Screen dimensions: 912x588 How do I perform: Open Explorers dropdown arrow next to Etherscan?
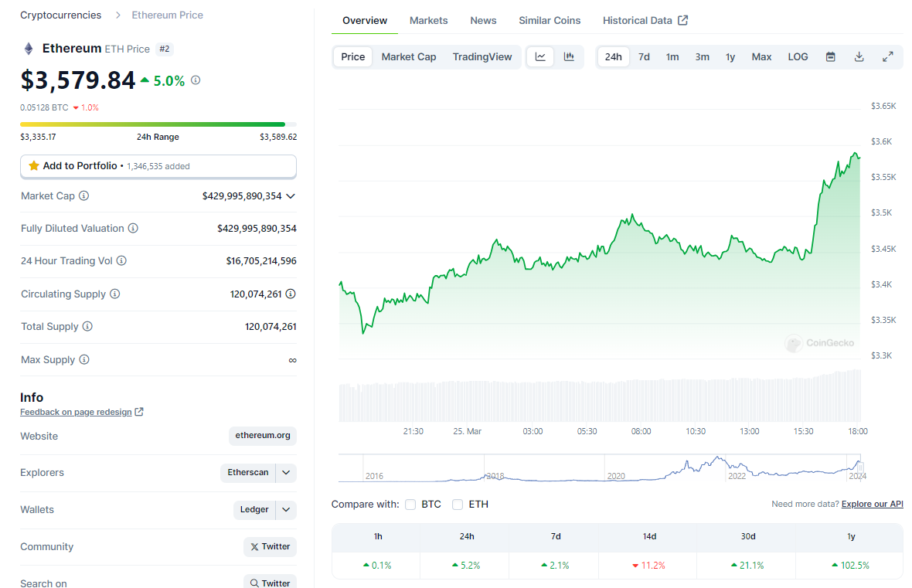(x=286, y=473)
